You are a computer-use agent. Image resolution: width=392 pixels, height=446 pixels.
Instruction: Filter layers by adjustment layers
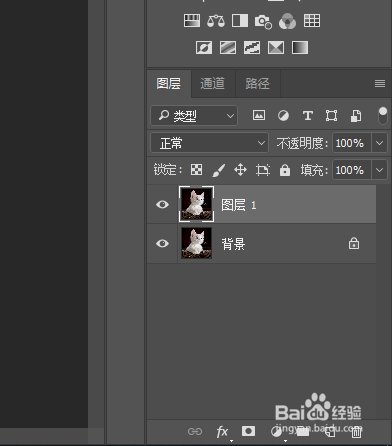[283, 116]
